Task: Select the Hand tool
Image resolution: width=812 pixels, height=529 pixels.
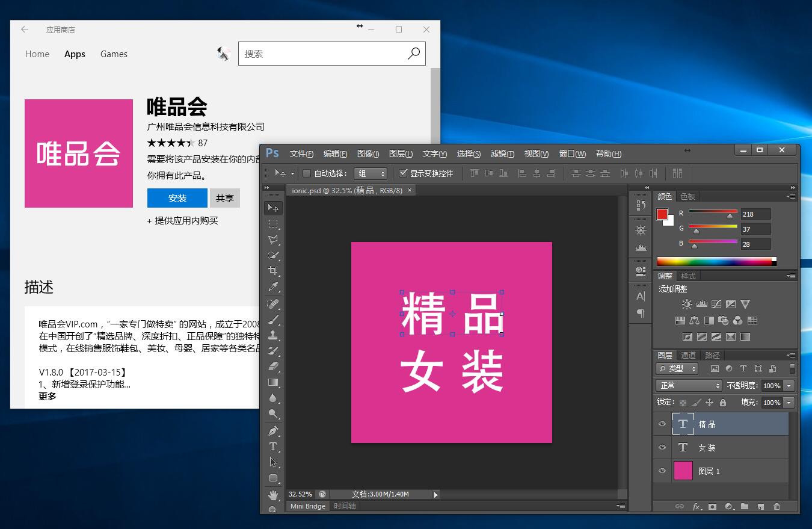Action: pos(273,495)
